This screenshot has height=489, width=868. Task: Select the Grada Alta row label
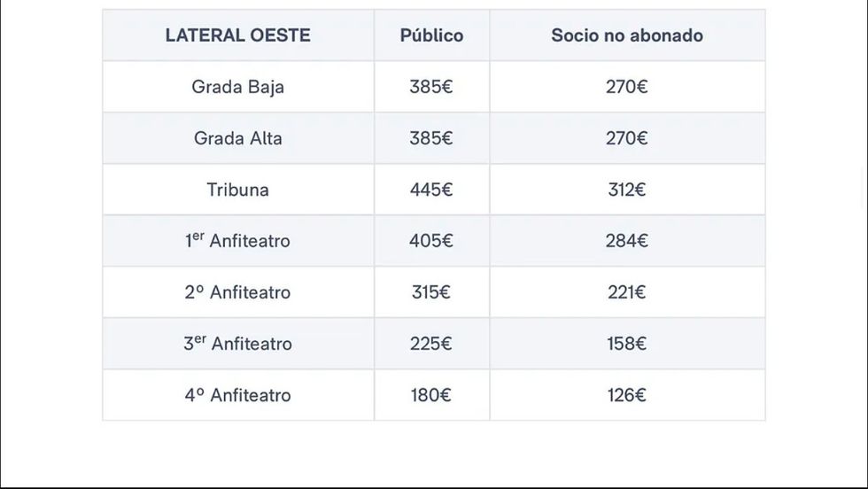[x=237, y=138]
